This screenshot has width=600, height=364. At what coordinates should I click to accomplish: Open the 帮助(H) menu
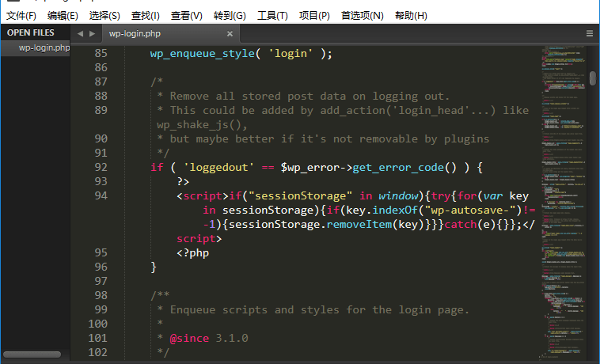411,16
